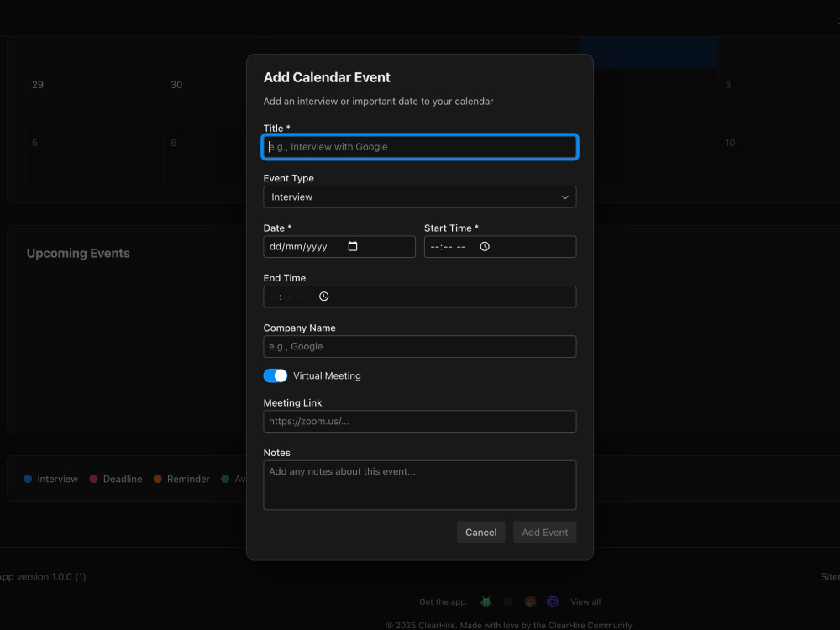Focus the Company Name input

click(x=420, y=347)
